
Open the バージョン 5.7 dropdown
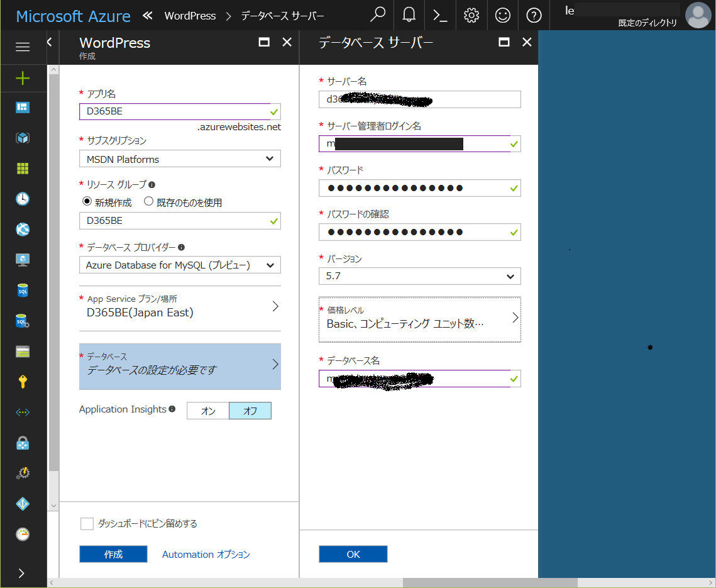tap(420, 276)
